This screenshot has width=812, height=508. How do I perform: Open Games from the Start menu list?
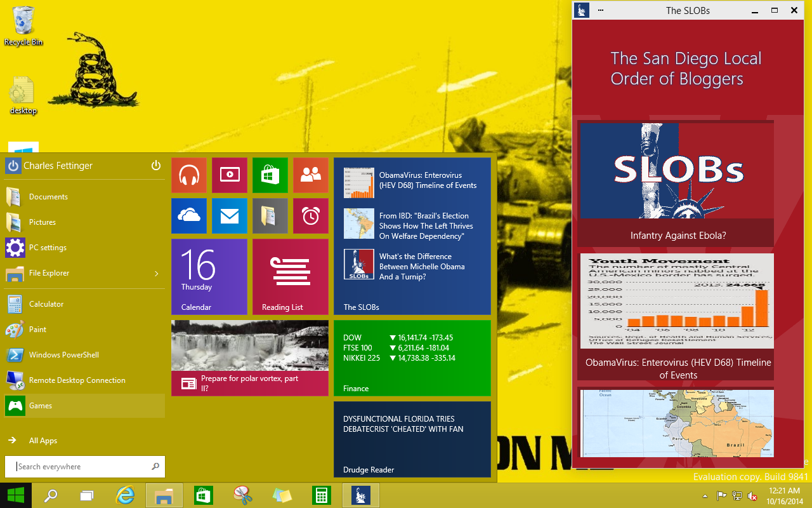coord(85,406)
